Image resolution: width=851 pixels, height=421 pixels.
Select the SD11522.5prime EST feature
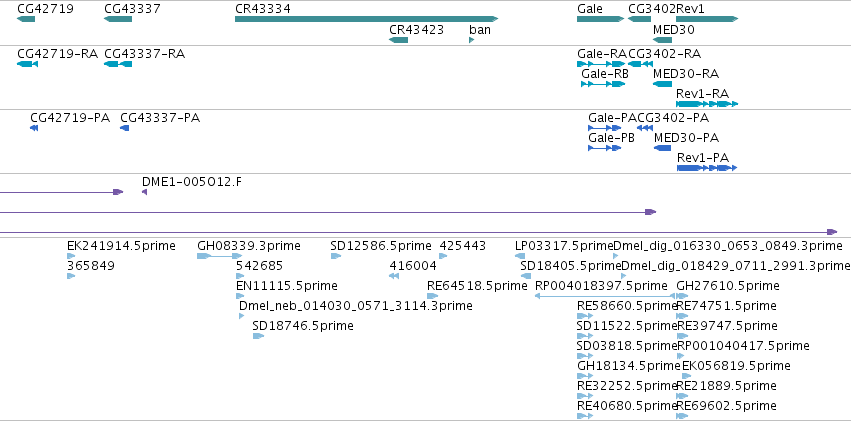pyautogui.click(x=585, y=336)
